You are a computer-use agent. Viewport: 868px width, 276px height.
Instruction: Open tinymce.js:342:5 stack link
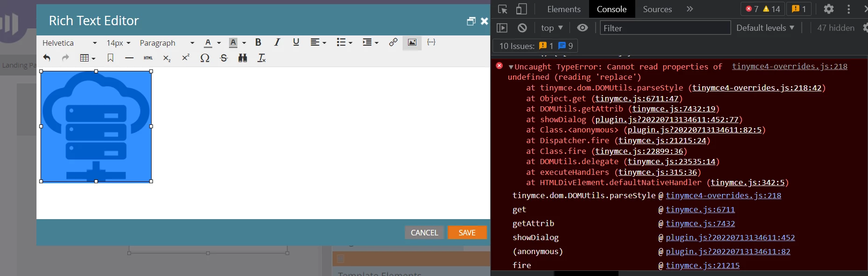tap(748, 182)
